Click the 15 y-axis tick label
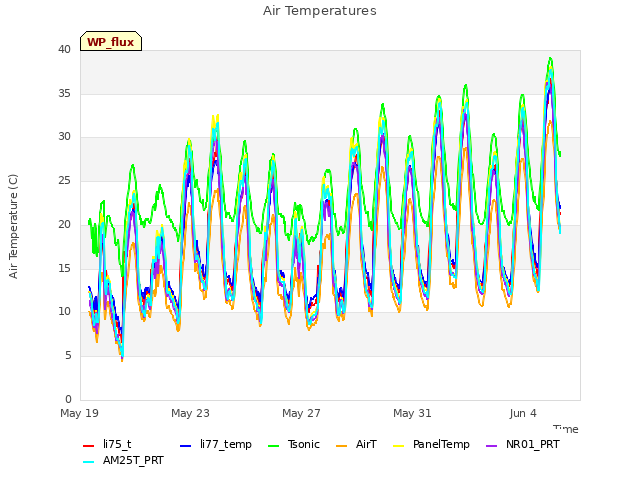The image size is (640, 480). click(x=64, y=268)
